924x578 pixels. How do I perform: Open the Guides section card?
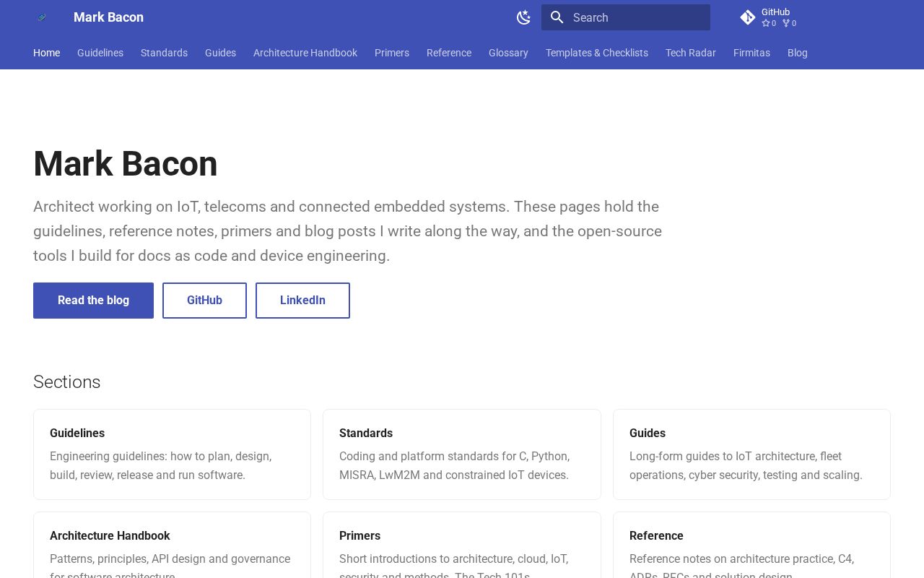(x=751, y=454)
